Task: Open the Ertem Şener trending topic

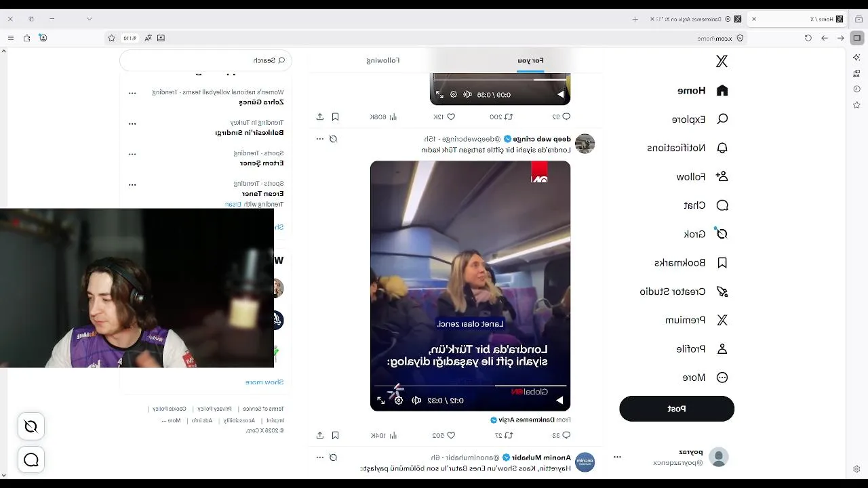Action: click(262, 163)
